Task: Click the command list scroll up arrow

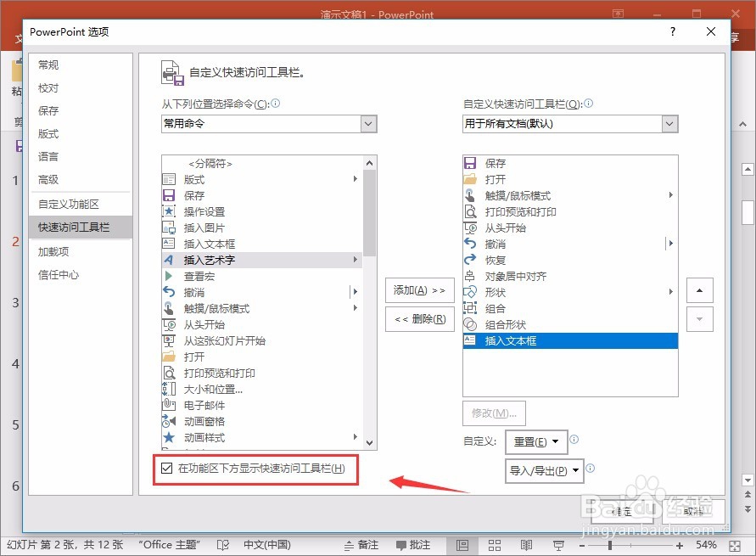Action: 369,163
